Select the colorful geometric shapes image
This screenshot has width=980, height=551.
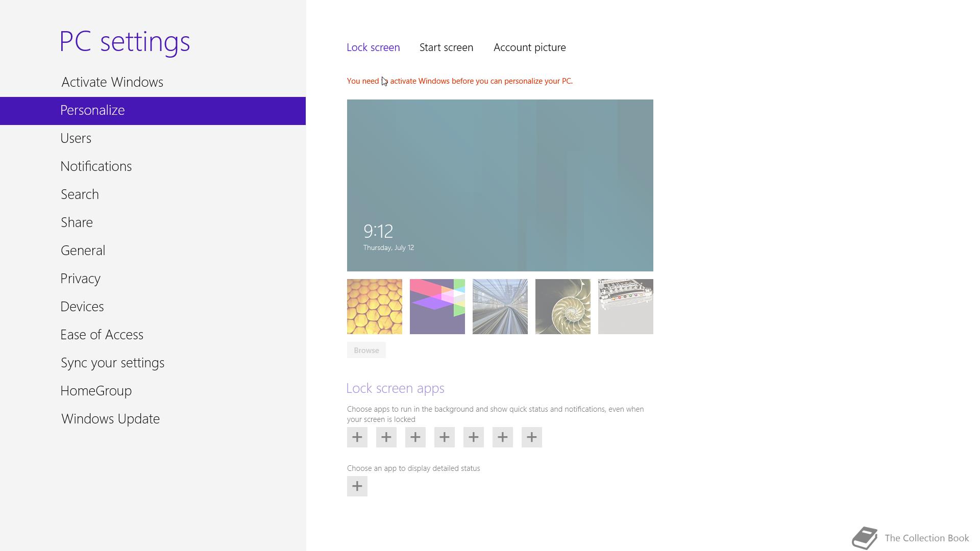pyautogui.click(x=437, y=307)
